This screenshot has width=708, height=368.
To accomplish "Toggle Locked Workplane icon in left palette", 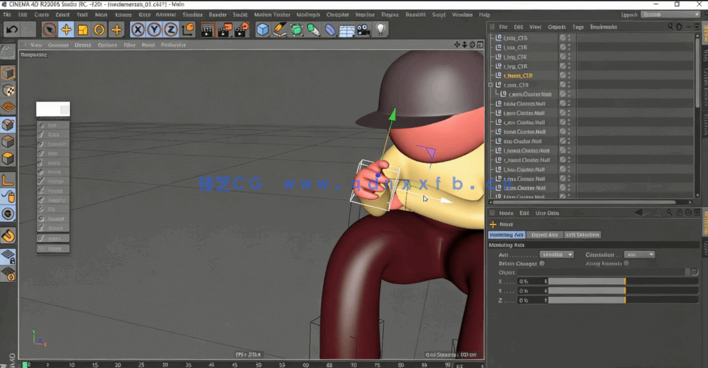I will [8, 256].
